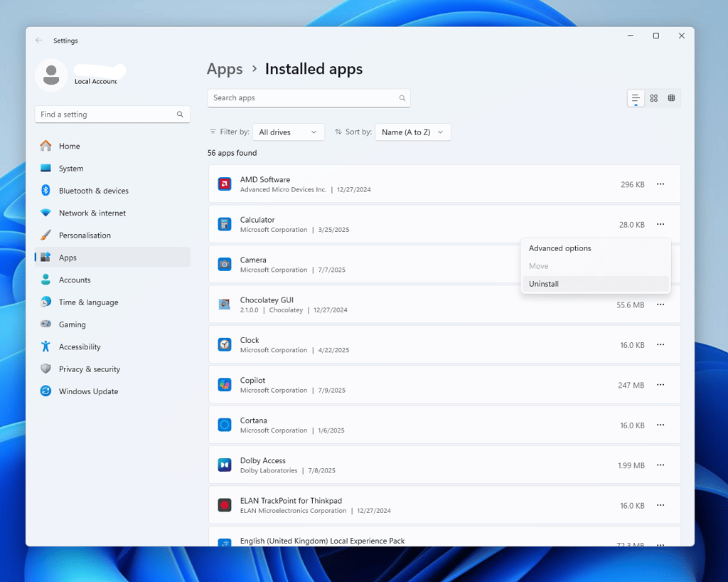Select the Apps sidebar item
Viewport: 728px width, 582px height.
(x=112, y=258)
